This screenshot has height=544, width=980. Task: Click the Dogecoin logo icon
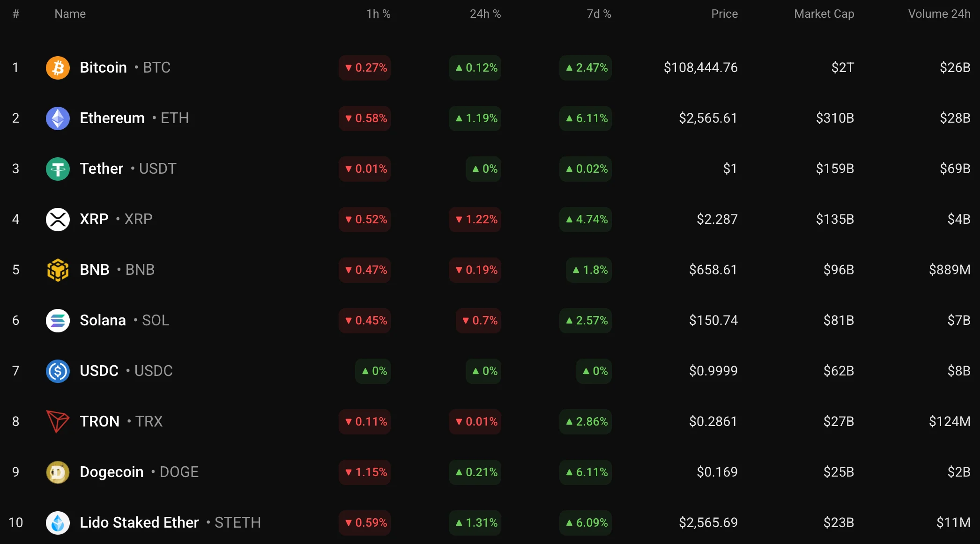pos(58,472)
